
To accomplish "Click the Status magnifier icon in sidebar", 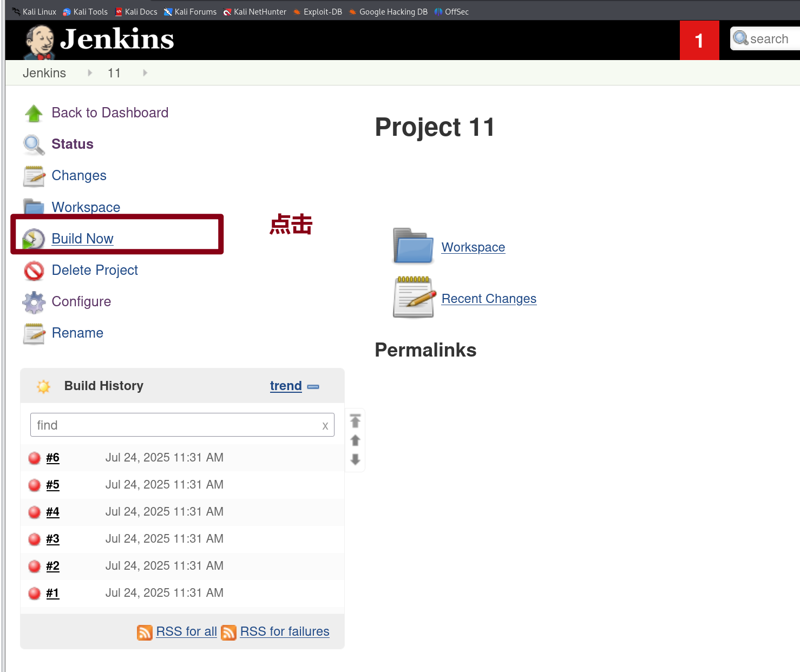I will 34,144.
